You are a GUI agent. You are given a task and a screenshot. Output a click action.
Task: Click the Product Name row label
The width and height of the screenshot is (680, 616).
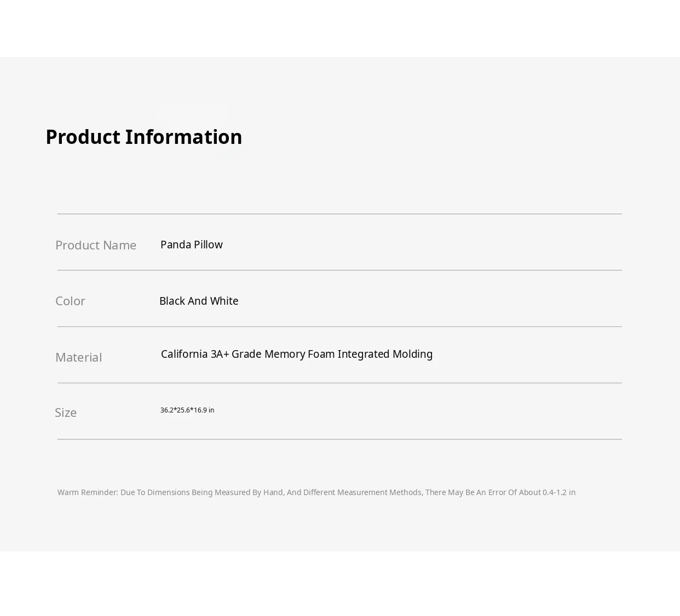point(96,245)
